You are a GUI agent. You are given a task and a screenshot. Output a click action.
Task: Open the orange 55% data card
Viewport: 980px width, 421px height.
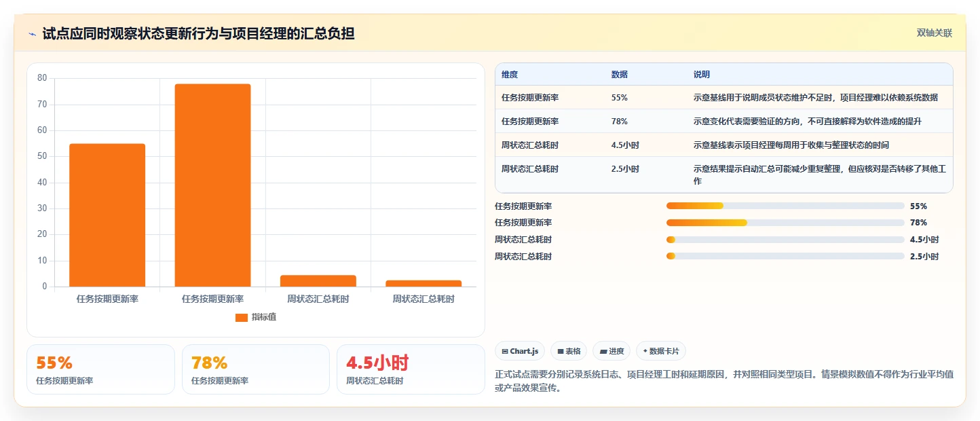point(100,369)
